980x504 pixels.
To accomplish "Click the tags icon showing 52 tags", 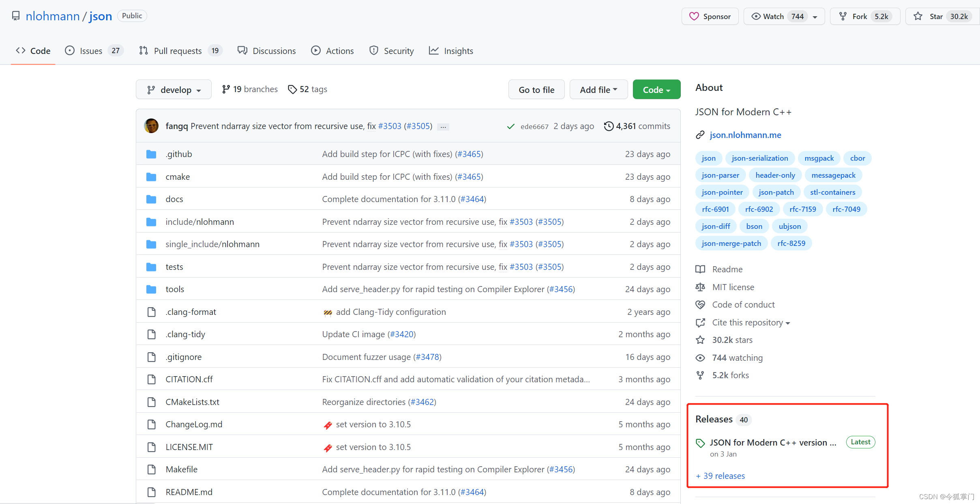I will [x=292, y=89].
